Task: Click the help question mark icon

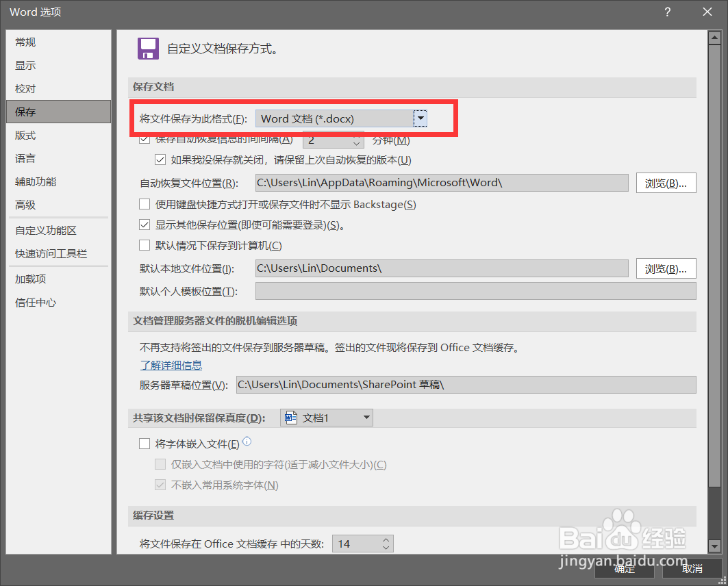Action: (x=668, y=12)
